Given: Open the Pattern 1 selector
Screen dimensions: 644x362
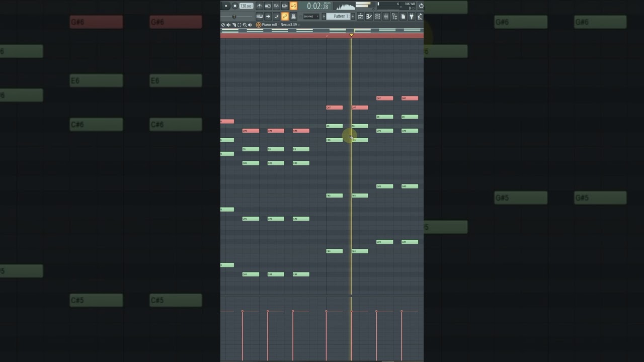Looking at the screenshot, I should coord(339,16).
